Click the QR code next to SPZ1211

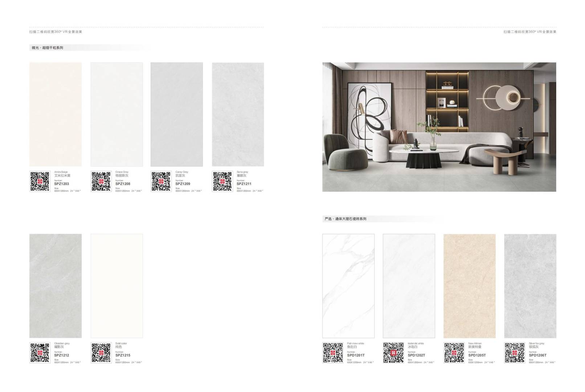point(222,181)
